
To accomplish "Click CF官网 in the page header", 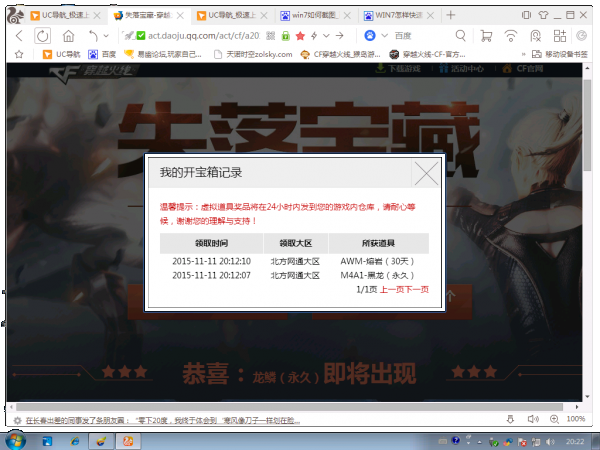I will [523, 69].
